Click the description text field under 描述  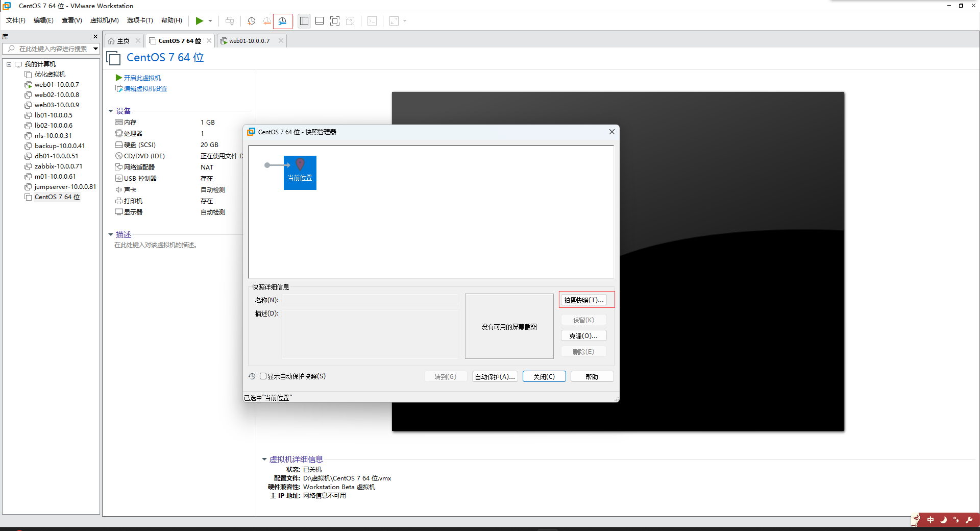point(156,245)
